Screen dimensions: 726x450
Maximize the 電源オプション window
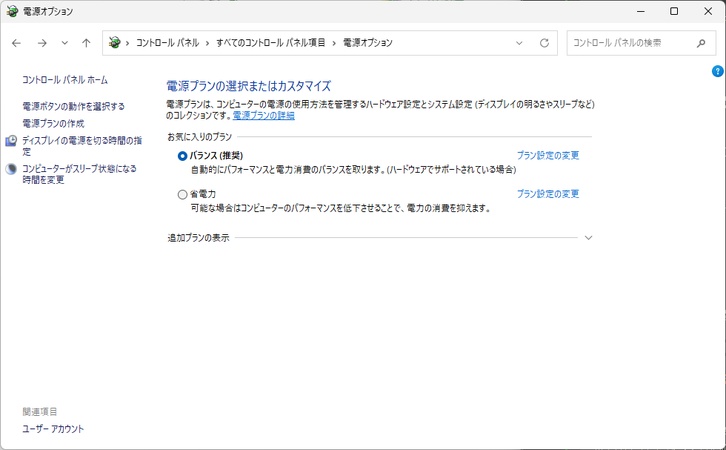point(674,11)
